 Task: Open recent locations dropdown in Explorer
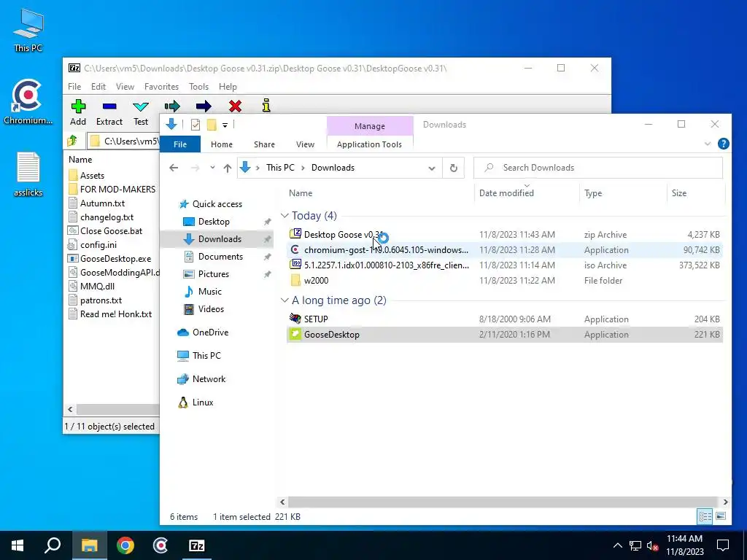212,168
